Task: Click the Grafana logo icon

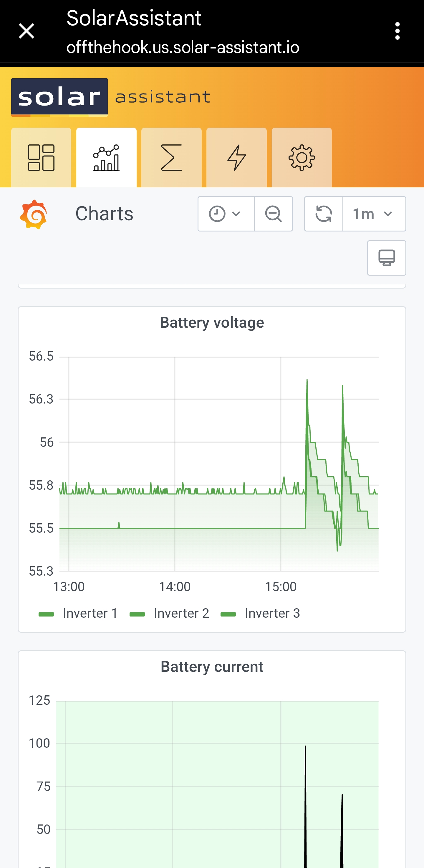Action: [33, 214]
